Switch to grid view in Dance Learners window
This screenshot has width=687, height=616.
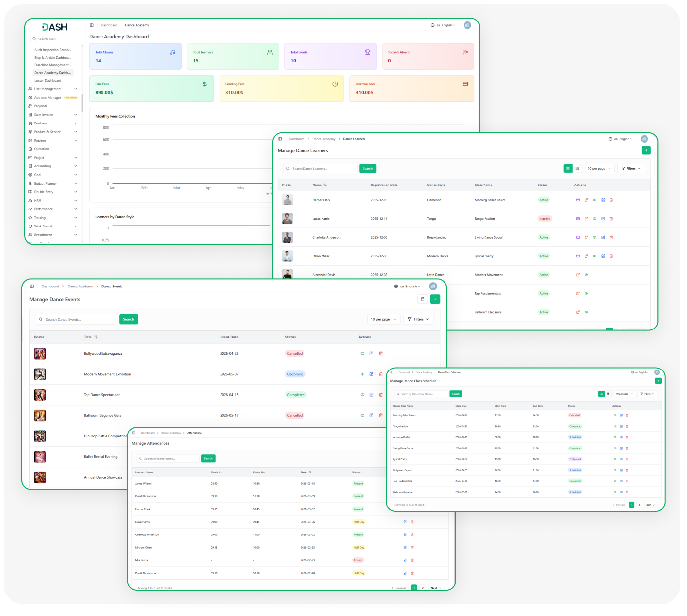click(x=577, y=168)
